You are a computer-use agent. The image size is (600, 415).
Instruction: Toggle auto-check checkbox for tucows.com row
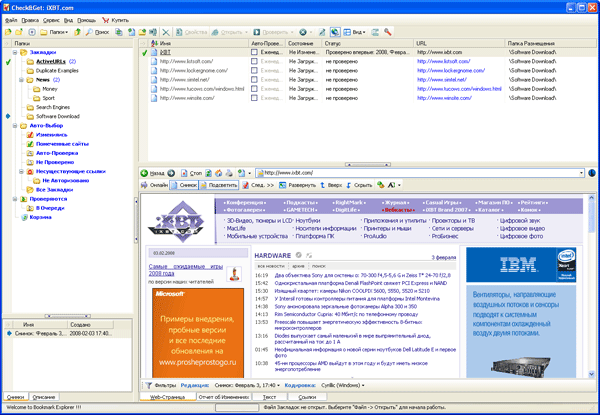254,89
